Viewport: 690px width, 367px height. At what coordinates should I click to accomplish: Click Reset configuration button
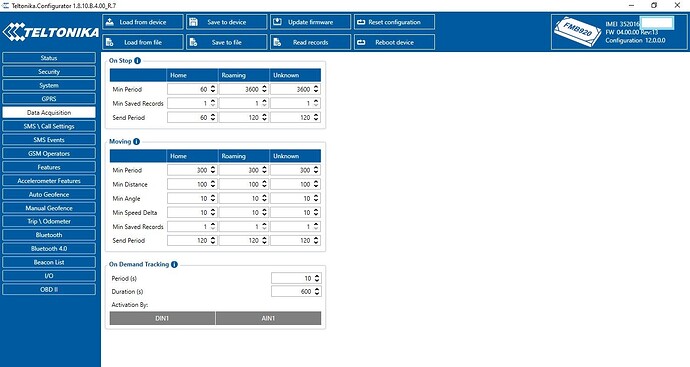coord(394,22)
